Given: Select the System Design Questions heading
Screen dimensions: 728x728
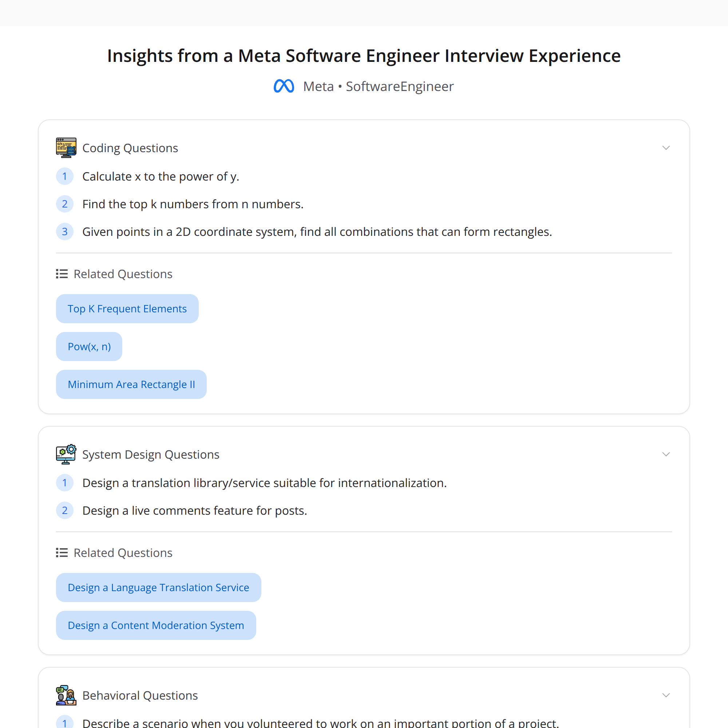Looking at the screenshot, I should [151, 454].
